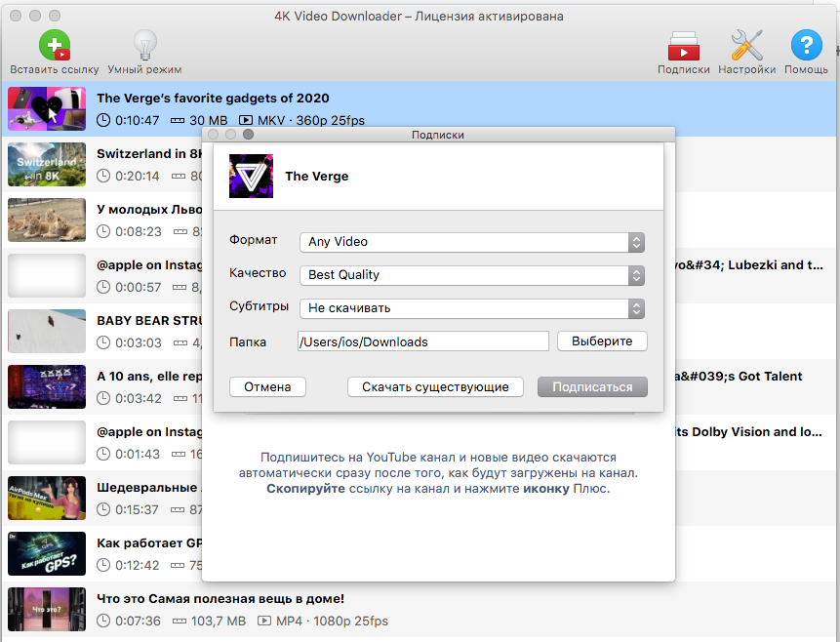Click the Отмена button
840x642 pixels.
(x=267, y=387)
